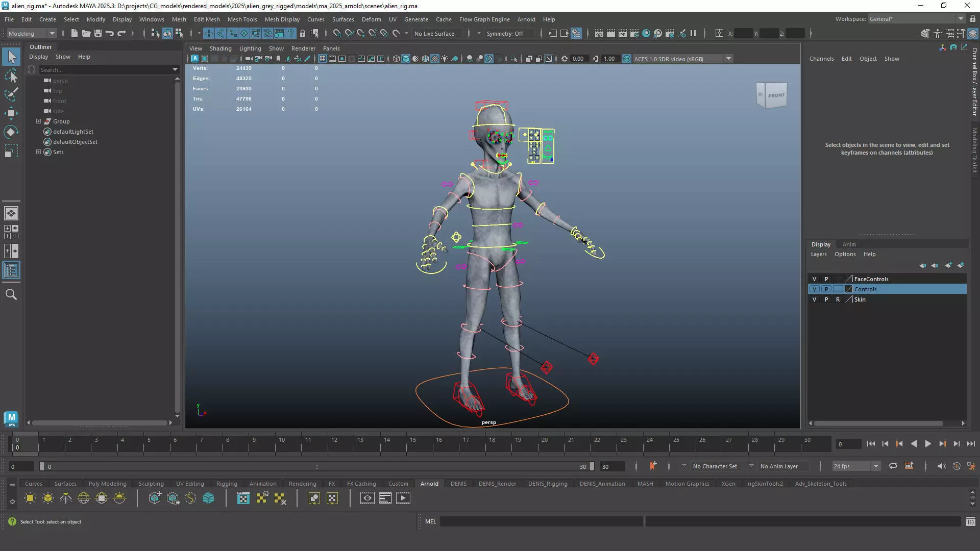Create new layer icon in layer editor
The image size is (980, 551).
coord(948,265)
